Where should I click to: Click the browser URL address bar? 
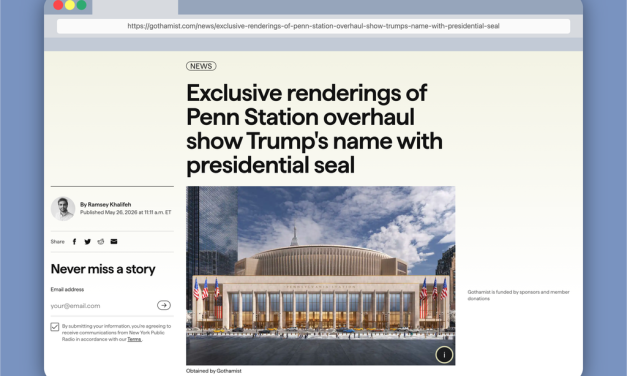point(314,26)
